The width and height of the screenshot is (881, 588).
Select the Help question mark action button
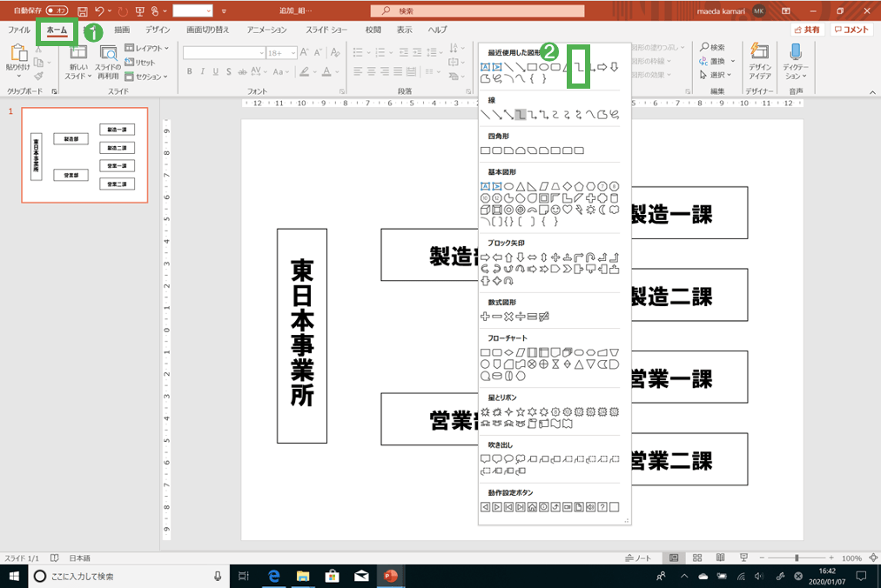(x=602, y=506)
